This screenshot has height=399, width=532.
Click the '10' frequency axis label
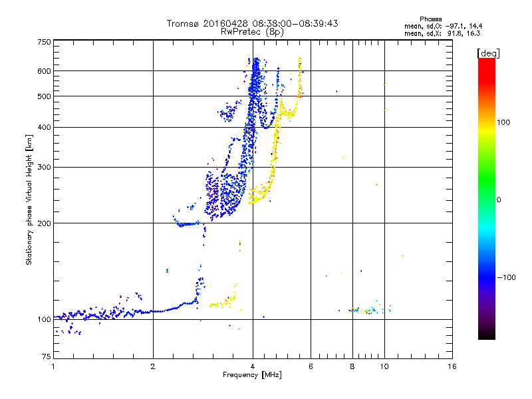[384, 366]
